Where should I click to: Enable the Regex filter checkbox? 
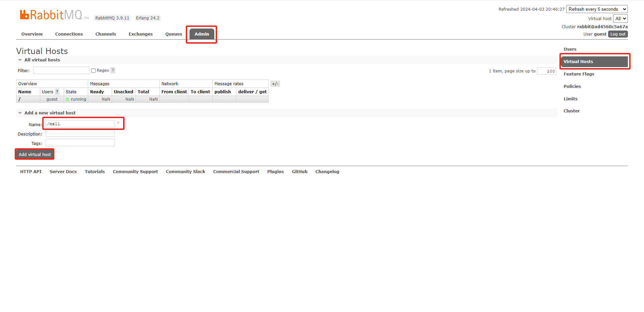94,71
